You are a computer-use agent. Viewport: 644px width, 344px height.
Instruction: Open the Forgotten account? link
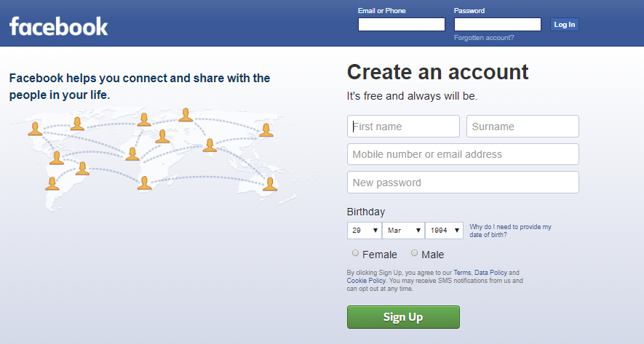pyautogui.click(x=484, y=38)
